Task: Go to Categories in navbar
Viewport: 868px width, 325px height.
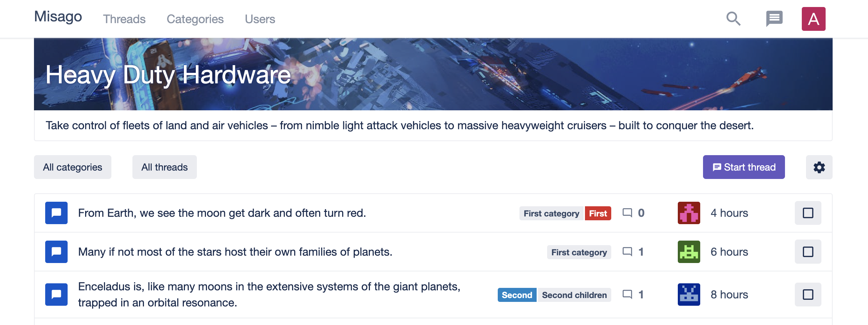Action: [195, 19]
